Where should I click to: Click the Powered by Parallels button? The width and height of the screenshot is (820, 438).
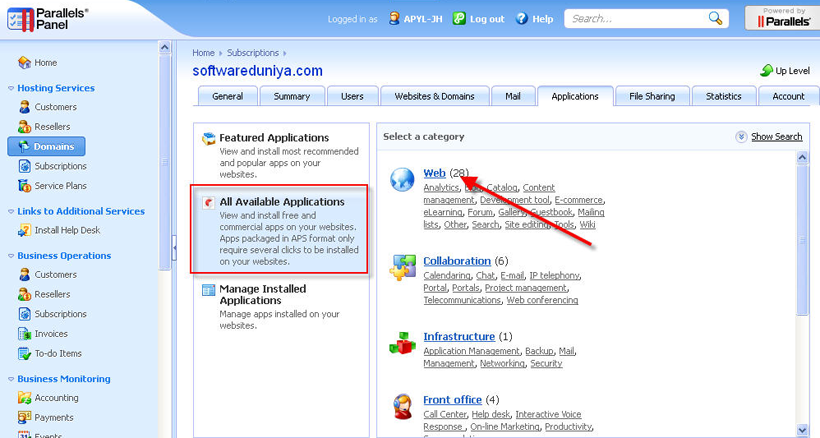pos(782,18)
